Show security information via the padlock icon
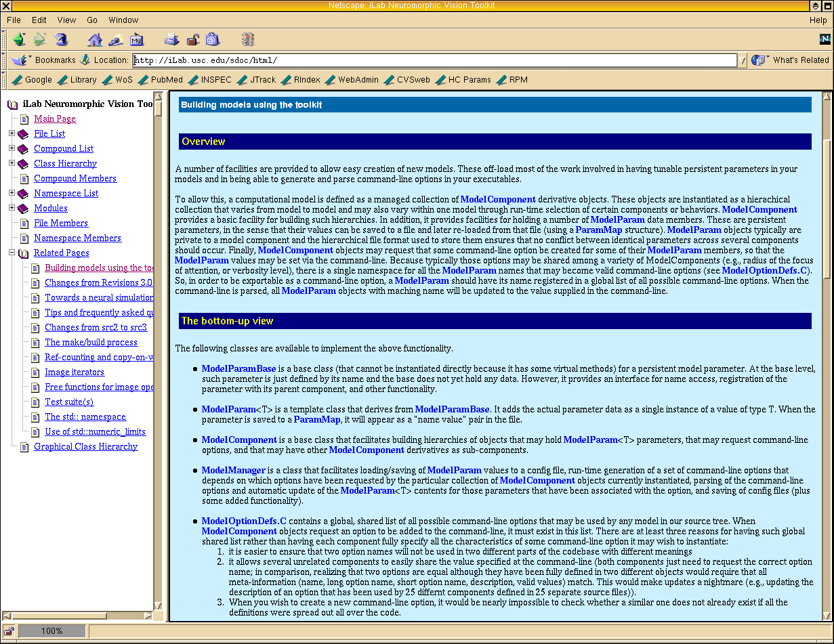Image resolution: width=834 pixels, height=644 pixels. (x=192, y=40)
